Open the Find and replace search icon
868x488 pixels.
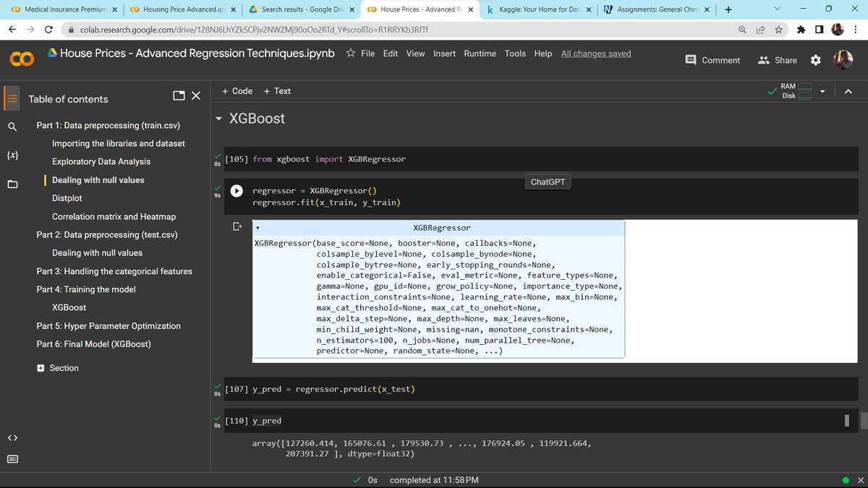click(12, 127)
